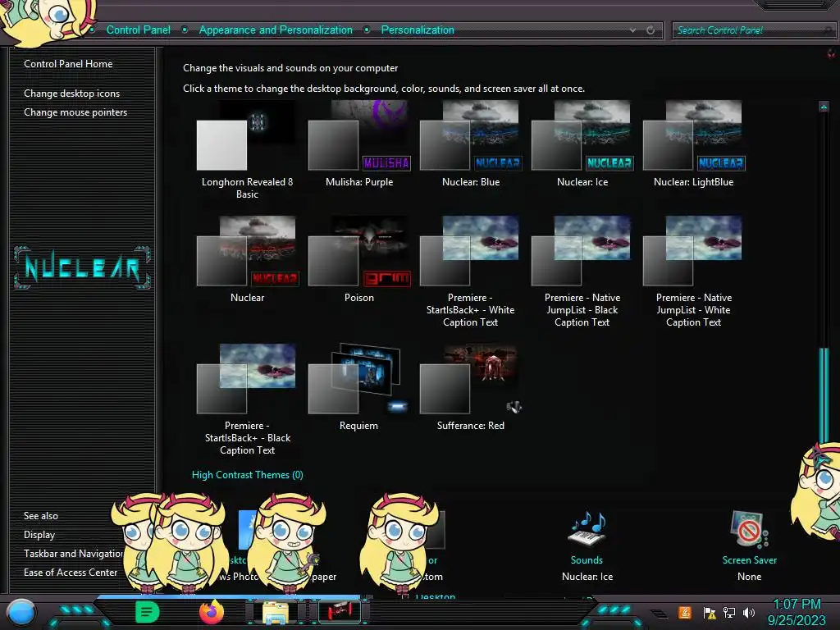Screen dimensions: 840x630
Task: Focus the Search Control Panel field
Action: click(753, 30)
